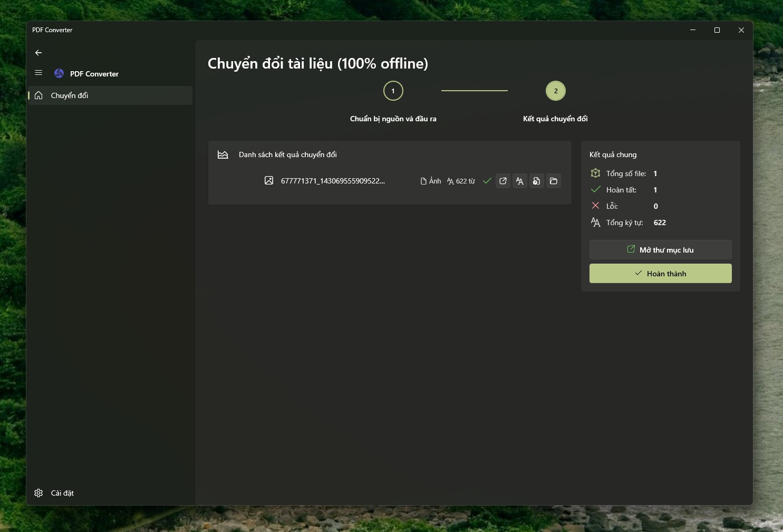The height and width of the screenshot is (532, 783).
Task: Go back with the arrow icon
Action: 38,53
